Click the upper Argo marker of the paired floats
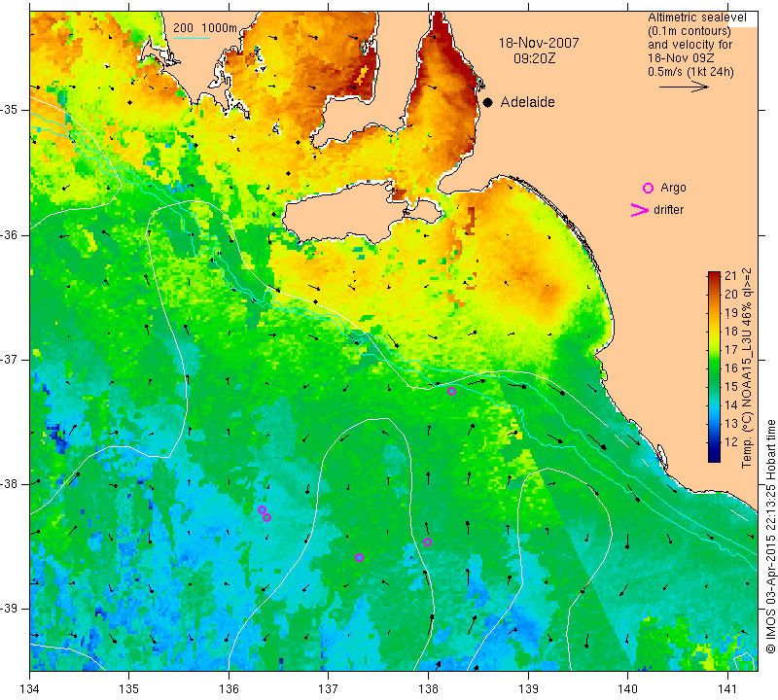 [262, 509]
